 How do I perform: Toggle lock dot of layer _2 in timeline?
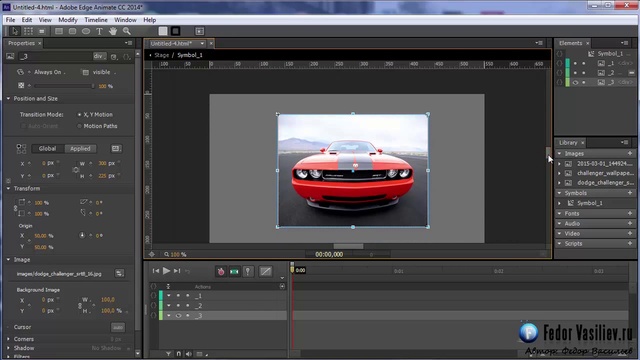(188, 305)
